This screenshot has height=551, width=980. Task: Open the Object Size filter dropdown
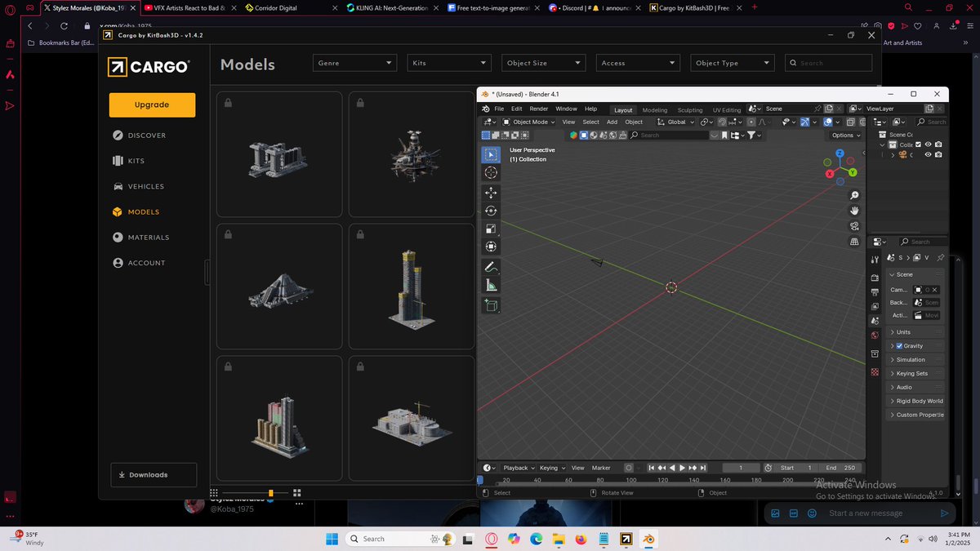544,63
